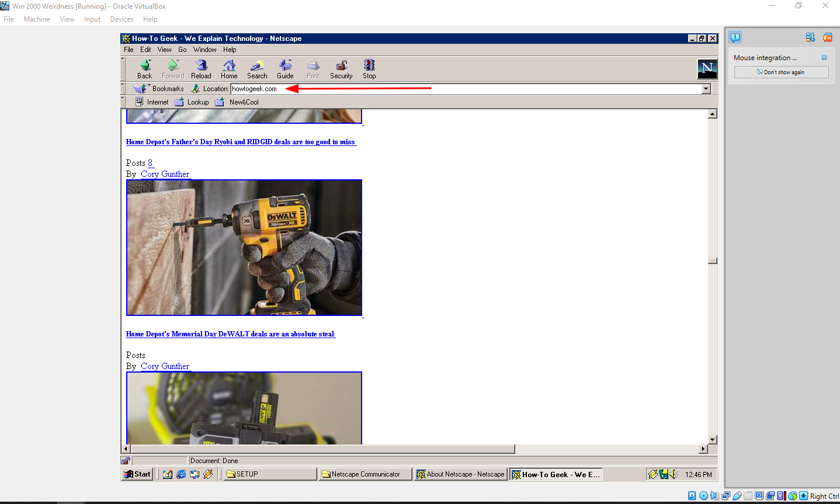Click VirtualBox audio status icon
The image size is (840, 504).
pos(714,496)
